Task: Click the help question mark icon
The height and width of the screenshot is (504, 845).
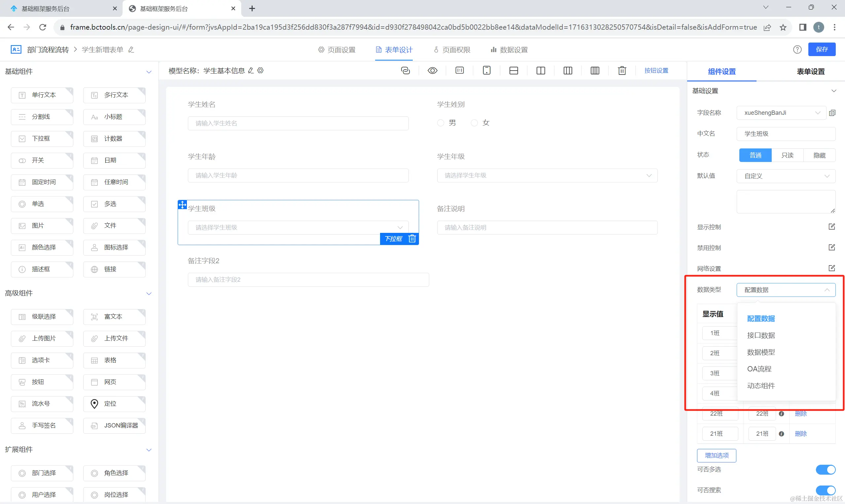Action: [797, 49]
